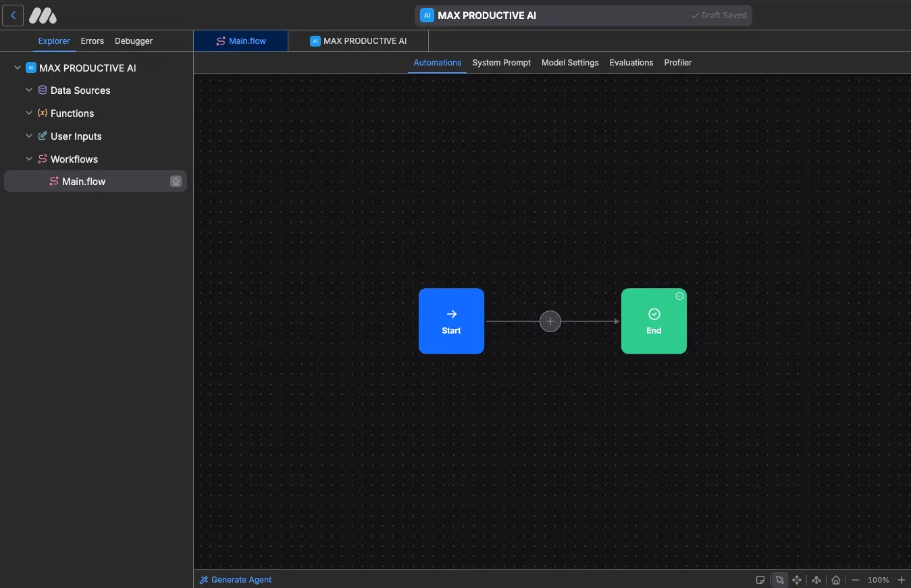Add a step with the plus connector button
The width and height of the screenshot is (911, 588).
550,321
